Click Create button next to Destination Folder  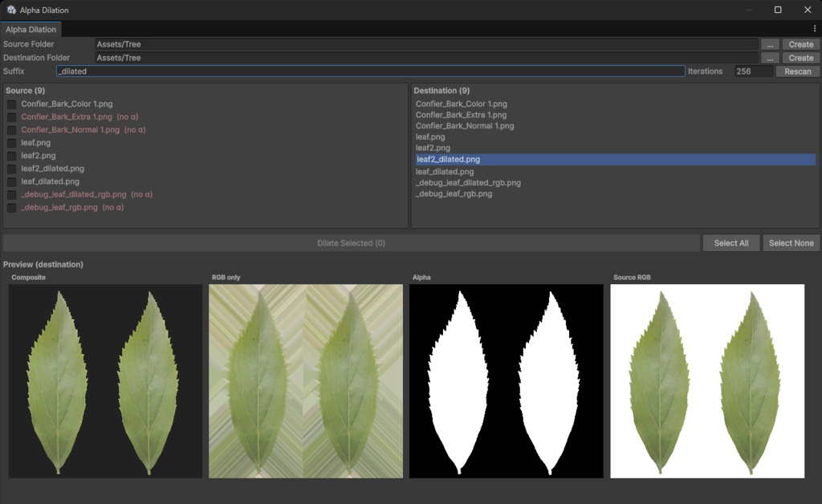(x=800, y=58)
